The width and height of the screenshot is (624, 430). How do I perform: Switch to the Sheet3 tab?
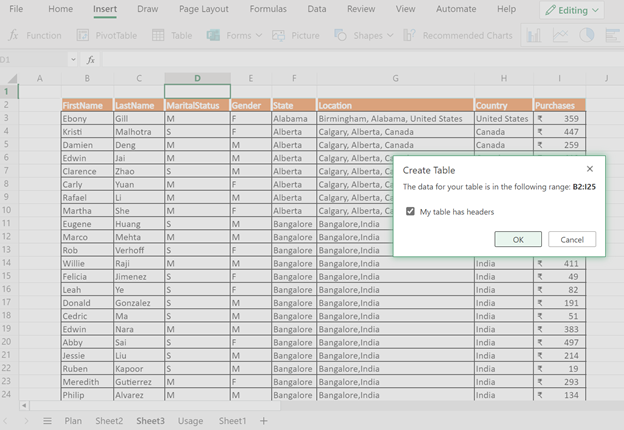(150, 420)
